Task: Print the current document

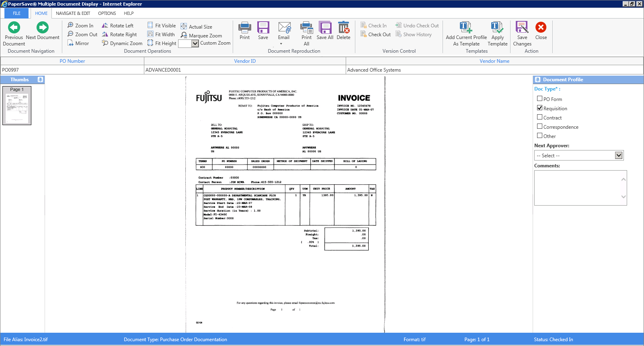Action: [x=244, y=31]
